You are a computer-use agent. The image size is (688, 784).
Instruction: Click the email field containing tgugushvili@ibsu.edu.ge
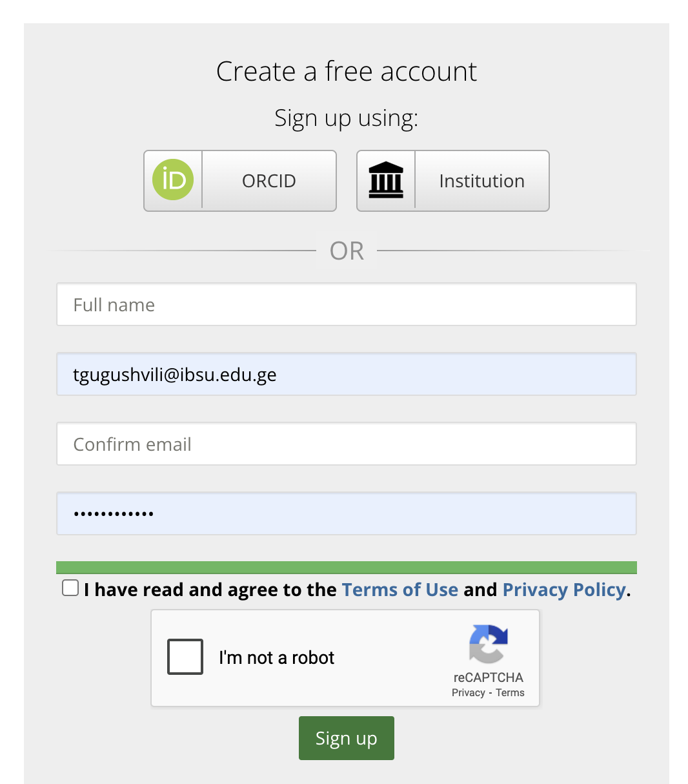coord(347,374)
